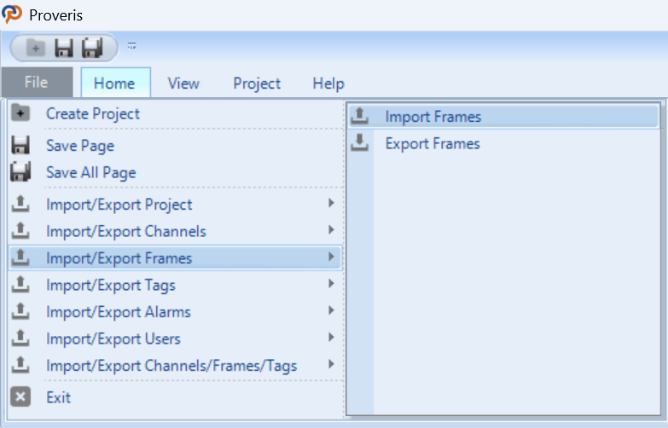Screen dimensions: 668x428
Task: Click the floppy disk icon beside Save Page
Action: [x=20, y=145]
